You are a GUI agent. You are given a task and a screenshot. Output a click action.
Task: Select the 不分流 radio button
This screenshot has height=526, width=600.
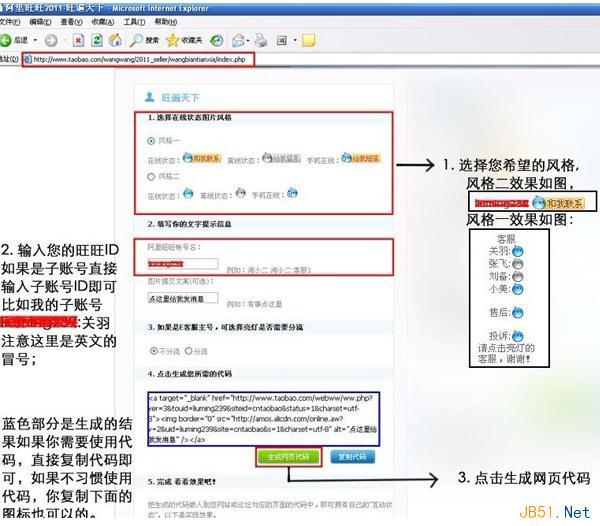(x=154, y=350)
